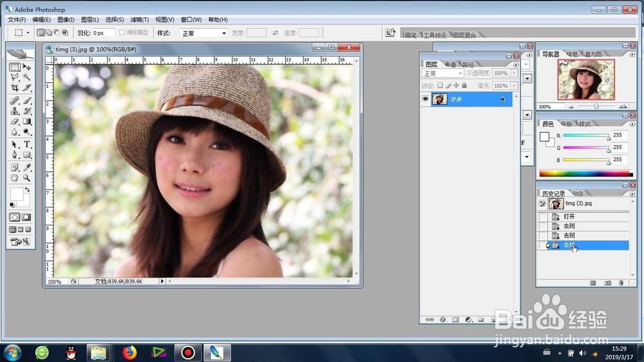Open the 样式 style dropdown

tap(204, 33)
